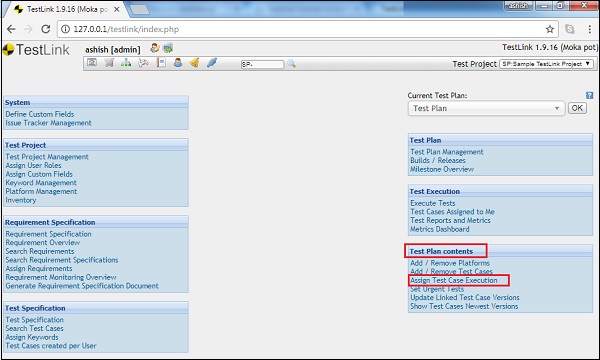This screenshot has width=600, height=360.
Task: Open Generate Requirement Specification Document
Action: (x=82, y=286)
